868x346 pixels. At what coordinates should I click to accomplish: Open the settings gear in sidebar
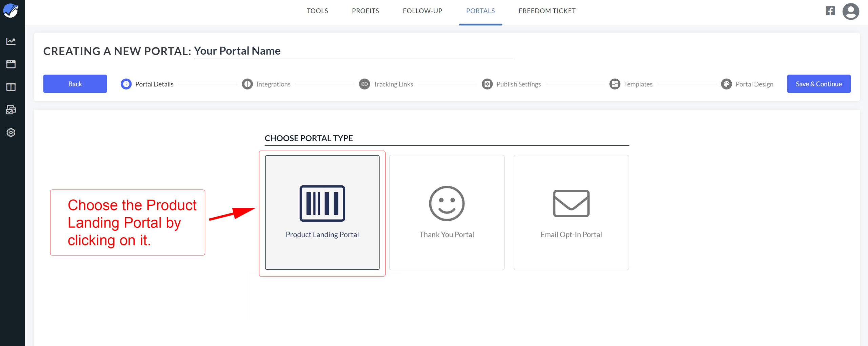[x=11, y=133]
